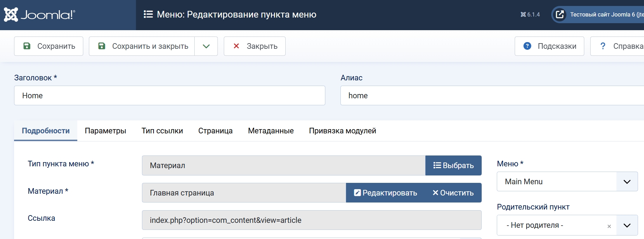Switch to the Подробности tab
The width and height of the screenshot is (644, 239).
46,131
